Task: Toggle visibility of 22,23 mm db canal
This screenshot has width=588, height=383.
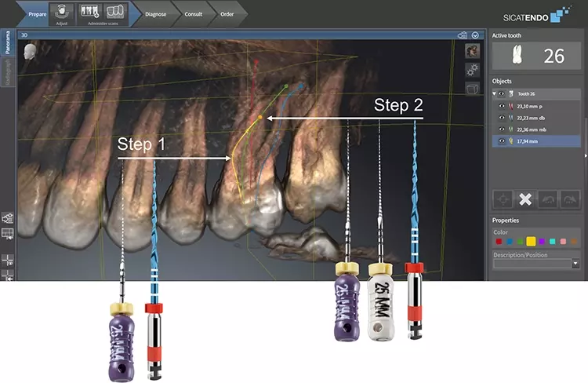Action: [502, 117]
